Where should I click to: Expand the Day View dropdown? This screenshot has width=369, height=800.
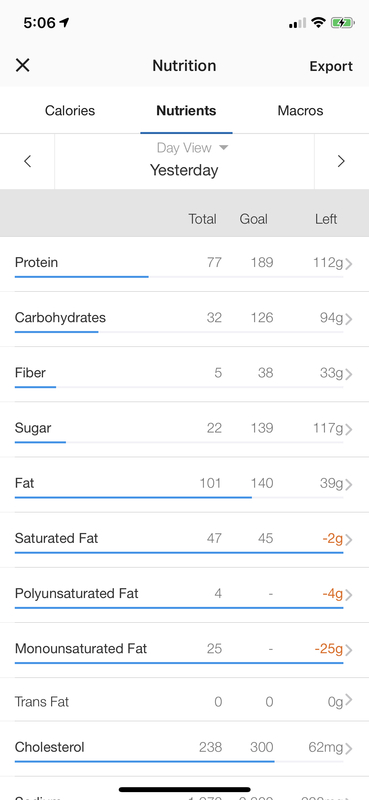[x=192, y=148]
